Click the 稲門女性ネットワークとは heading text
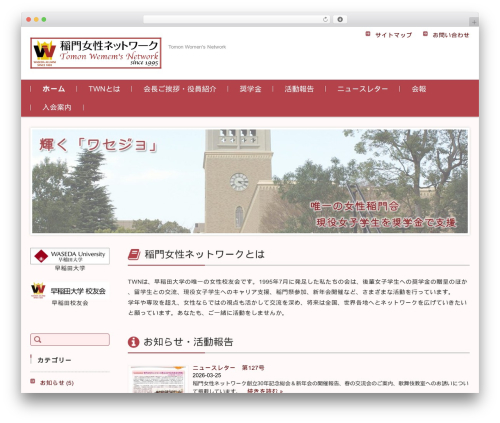The width and height of the screenshot is (500, 423). [204, 254]
